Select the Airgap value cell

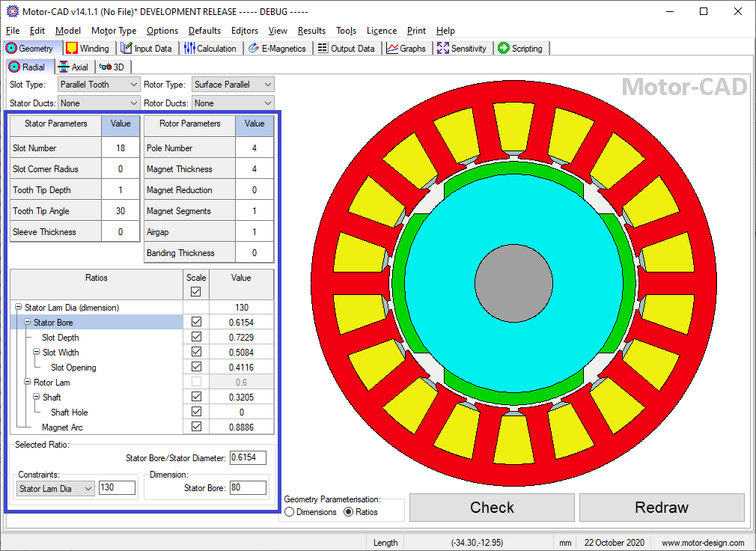coord(254,232)
